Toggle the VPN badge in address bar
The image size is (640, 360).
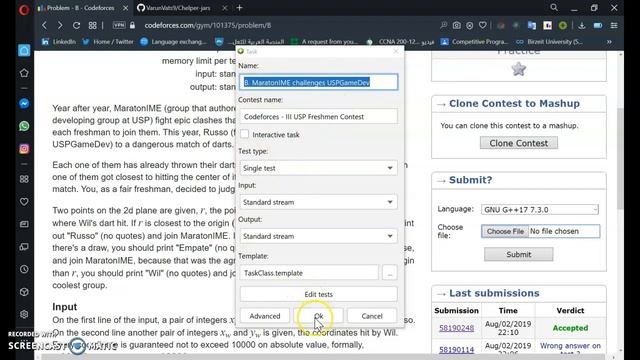[x=119, y=25]
